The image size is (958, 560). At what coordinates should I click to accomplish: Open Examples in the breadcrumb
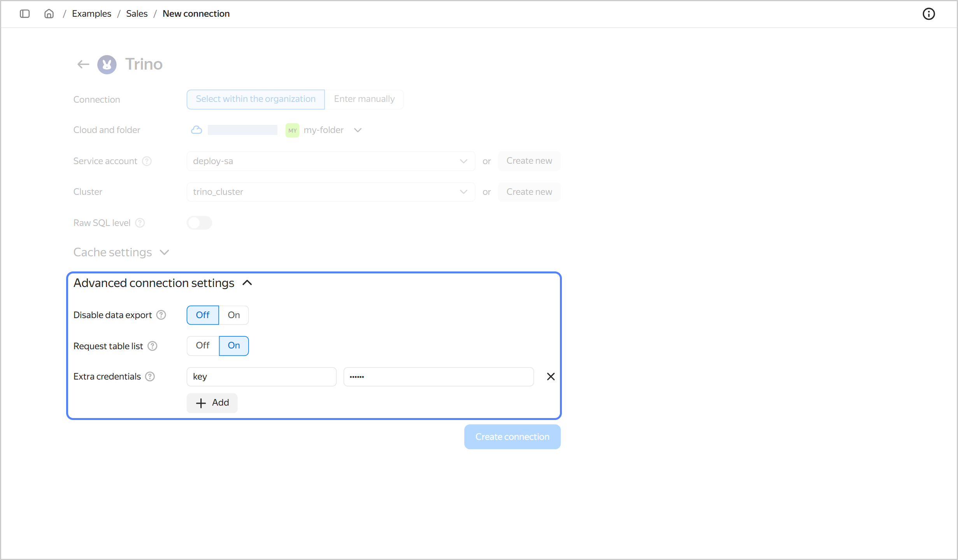pos(91,14)
